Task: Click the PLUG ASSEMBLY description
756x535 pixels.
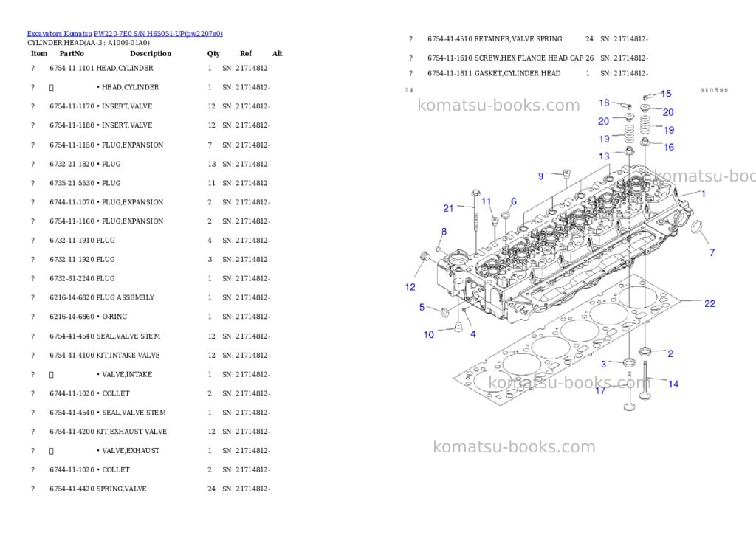Action: click(126, 298)
